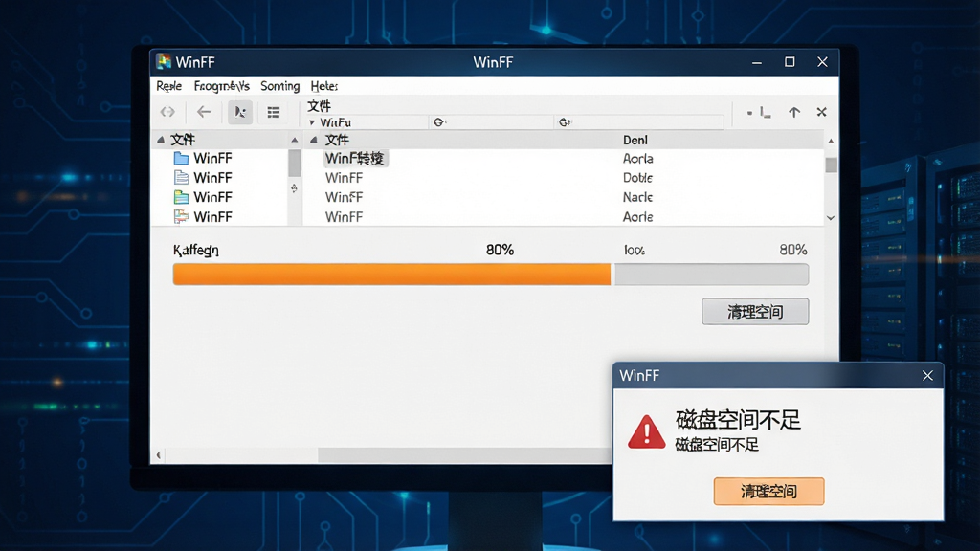Click the blue folder icon beside WinFF
Image resolution: width=980 pixels, height=551 pixels.
181,158
